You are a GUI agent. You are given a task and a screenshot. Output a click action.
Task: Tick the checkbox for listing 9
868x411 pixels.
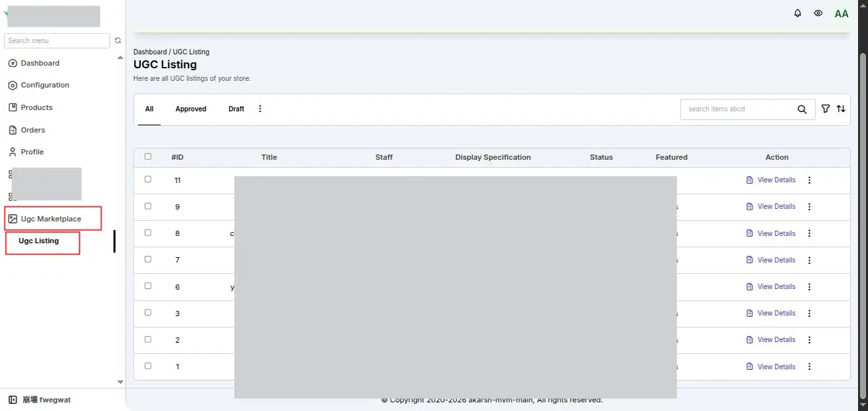tap(148, 206)
